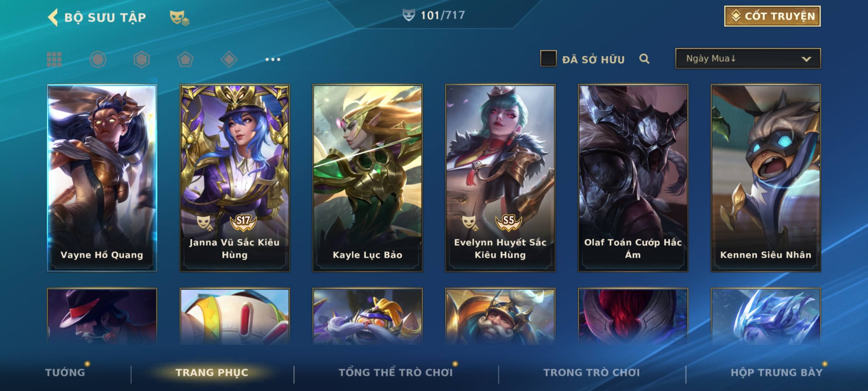Open the three-dots more filters
The image size is (868, 391).
click(x=273, y=59)
